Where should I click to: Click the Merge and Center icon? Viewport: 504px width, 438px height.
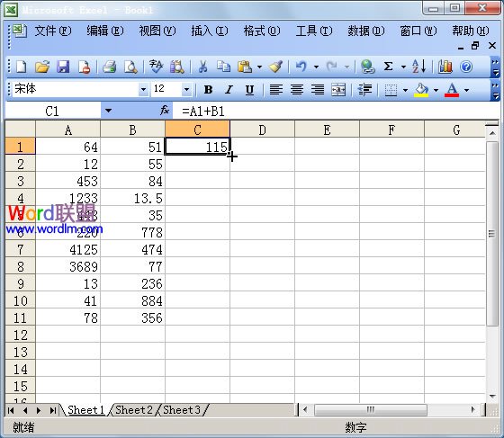click(338, 90)
